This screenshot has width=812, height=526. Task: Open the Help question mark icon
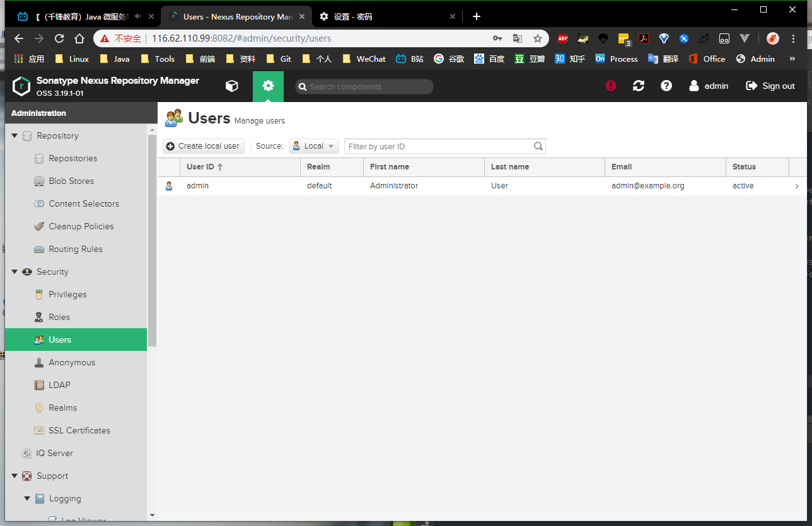tap(666, 86)
